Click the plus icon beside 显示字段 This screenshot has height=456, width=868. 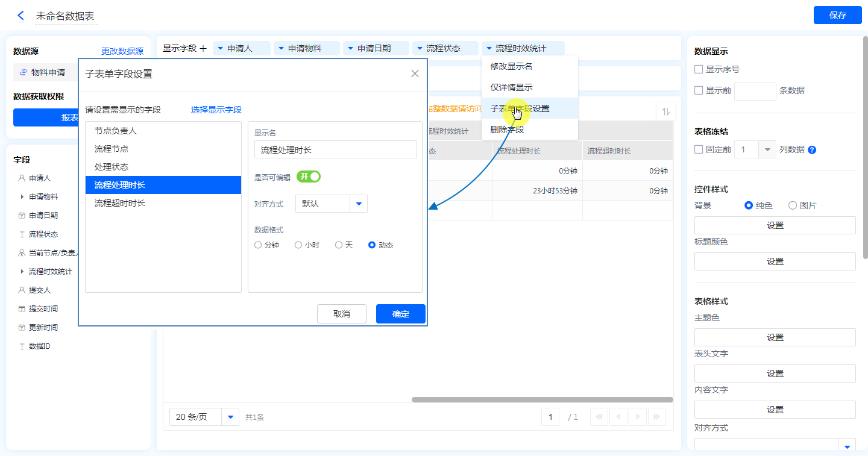203,48
